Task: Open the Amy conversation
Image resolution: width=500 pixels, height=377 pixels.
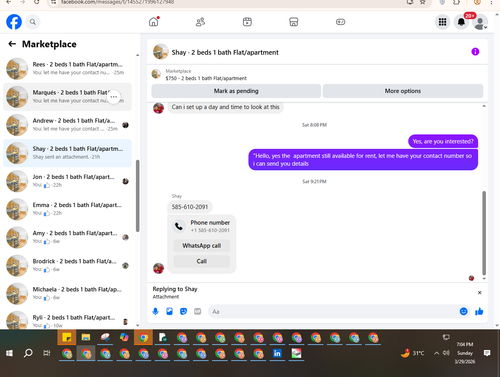Action: (x=67, y=237)
